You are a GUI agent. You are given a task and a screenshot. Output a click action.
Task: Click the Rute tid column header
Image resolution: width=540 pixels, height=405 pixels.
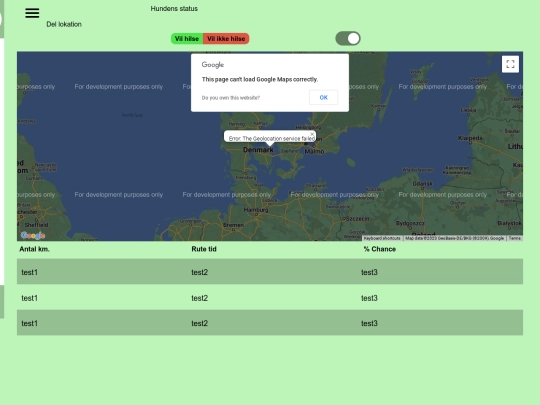(x=204, y=249)
